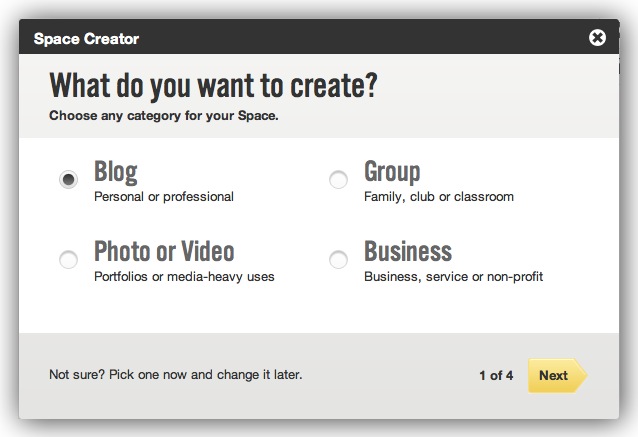Click the "Space Creator" title text
This screenshot has width=638, height=437.
[x=86, y=39]
